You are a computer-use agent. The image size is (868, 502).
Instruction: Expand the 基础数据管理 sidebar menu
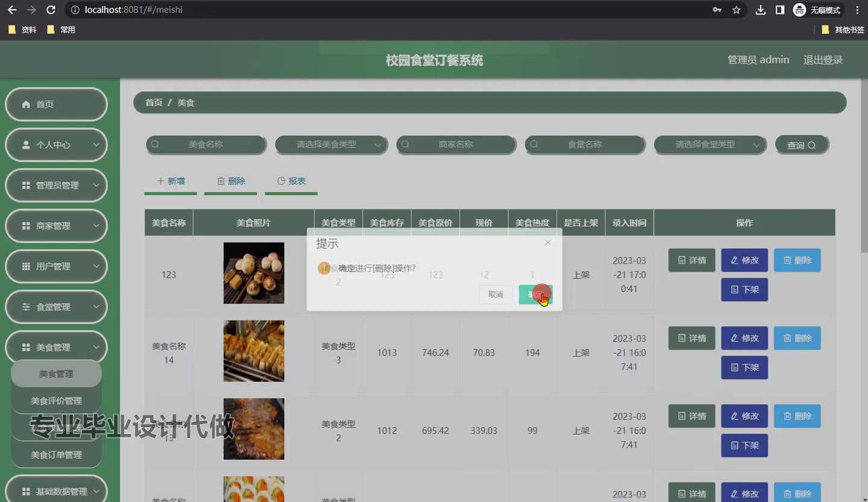(56, 491)
